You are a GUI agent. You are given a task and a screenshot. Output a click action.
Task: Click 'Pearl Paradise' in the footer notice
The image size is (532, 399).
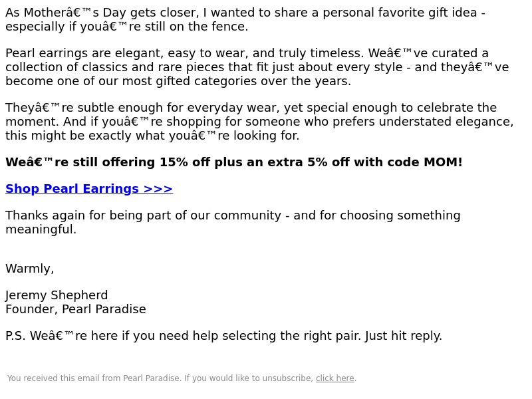[152, 378]
